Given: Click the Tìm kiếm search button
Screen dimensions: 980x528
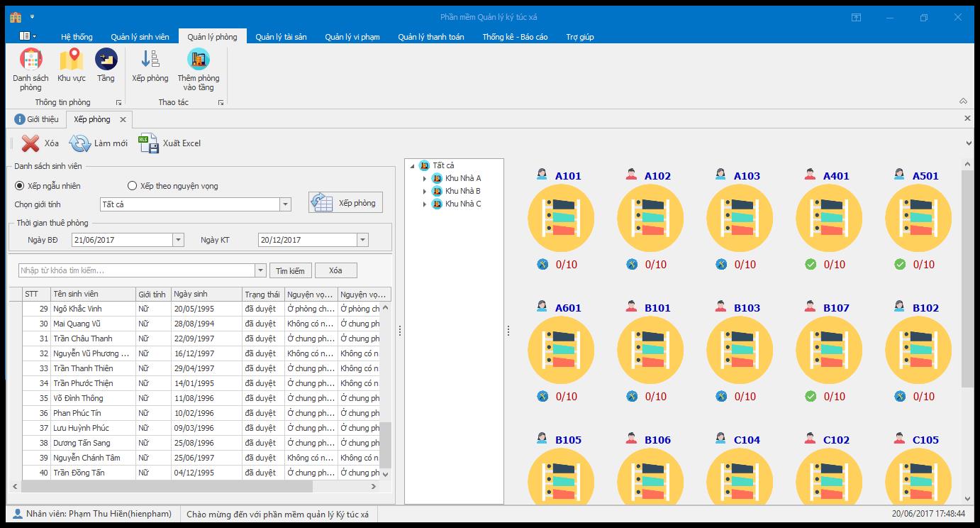Looking at the screenshot, I should (290, 270).
